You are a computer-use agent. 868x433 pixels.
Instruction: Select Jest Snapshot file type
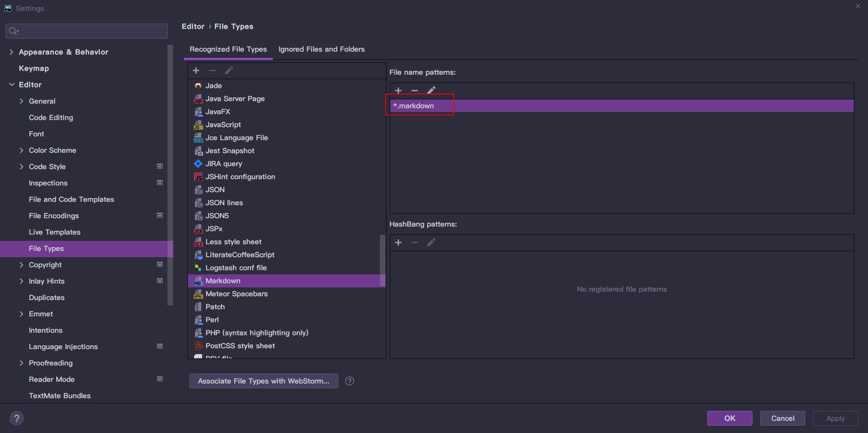pos(287,151)
